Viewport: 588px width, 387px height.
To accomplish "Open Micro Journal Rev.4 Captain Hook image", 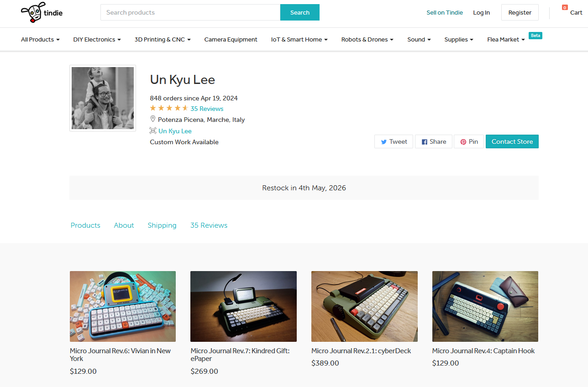I will tap(485, 306).
